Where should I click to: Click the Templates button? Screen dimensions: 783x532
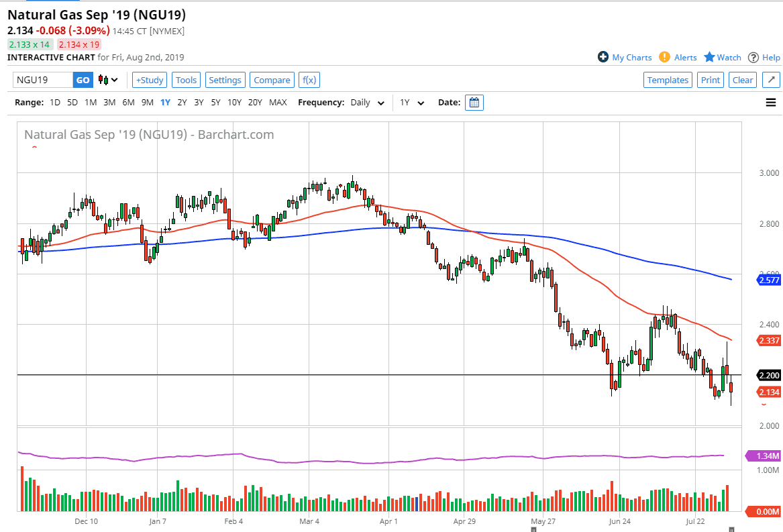(668, 80)
